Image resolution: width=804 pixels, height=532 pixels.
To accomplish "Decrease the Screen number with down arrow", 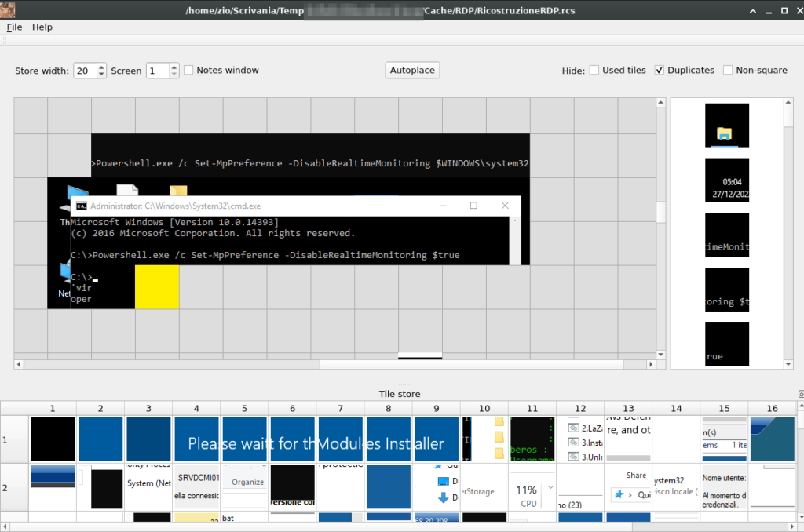I will pyautogui.click(x=174, y=75).
